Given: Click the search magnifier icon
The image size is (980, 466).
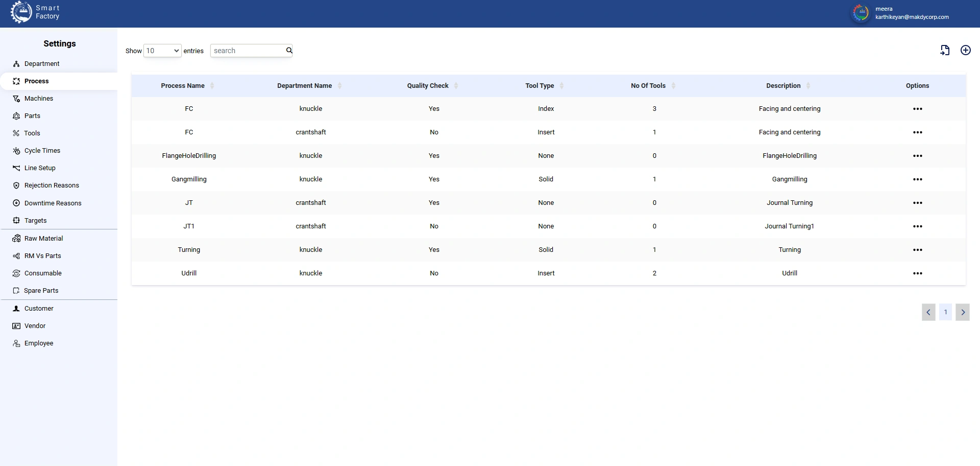Looking at the screenshot, I should click(289, 50).
